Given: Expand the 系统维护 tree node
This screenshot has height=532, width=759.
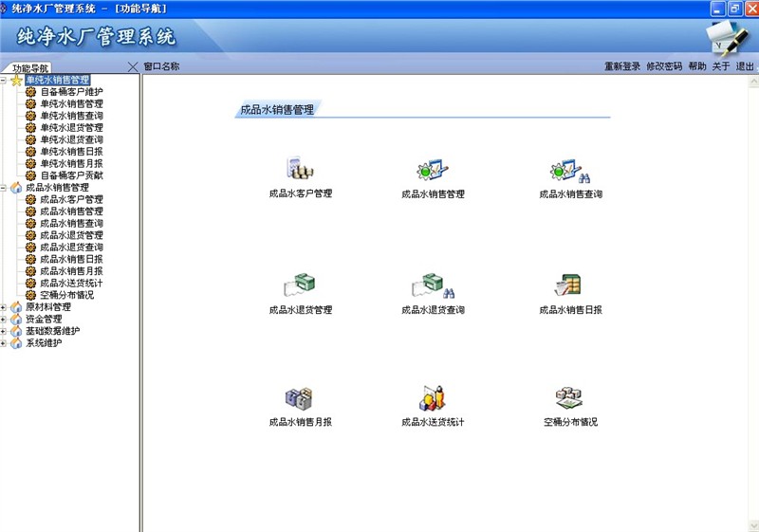Looking at the screenshot, I should pos(4,343).
